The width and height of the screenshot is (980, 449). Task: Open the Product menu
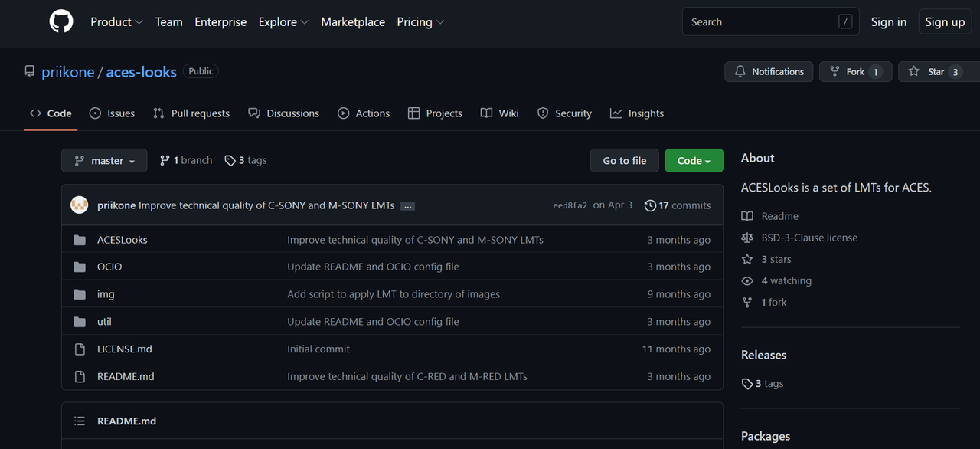click(x=116, y=22)
